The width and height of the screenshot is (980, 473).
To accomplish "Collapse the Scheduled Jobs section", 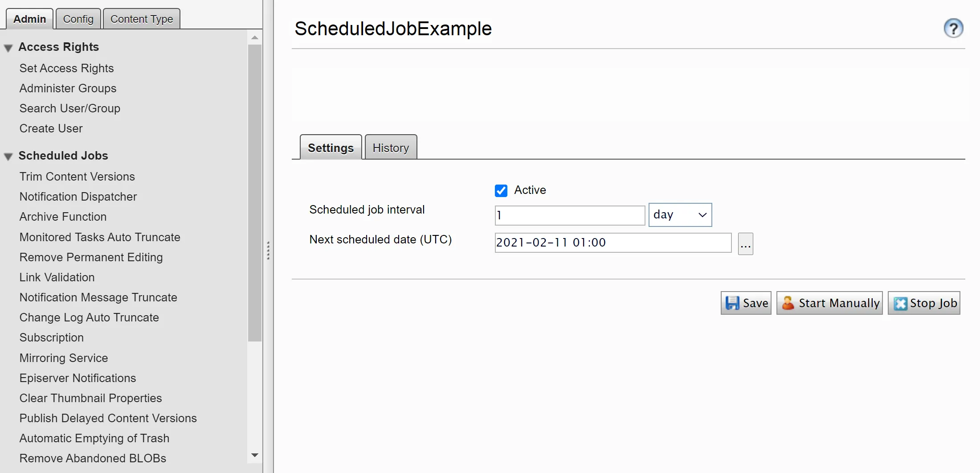I will [8, 156].
